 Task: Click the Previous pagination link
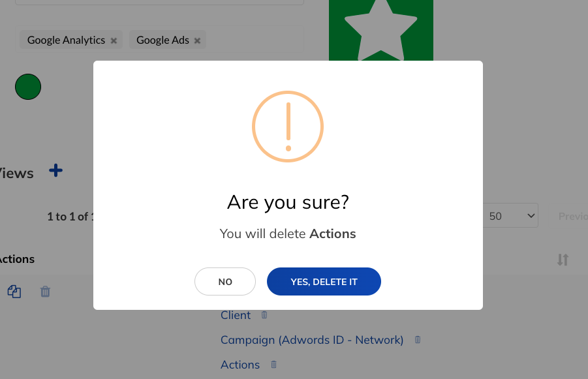click(x=573, y=216)
